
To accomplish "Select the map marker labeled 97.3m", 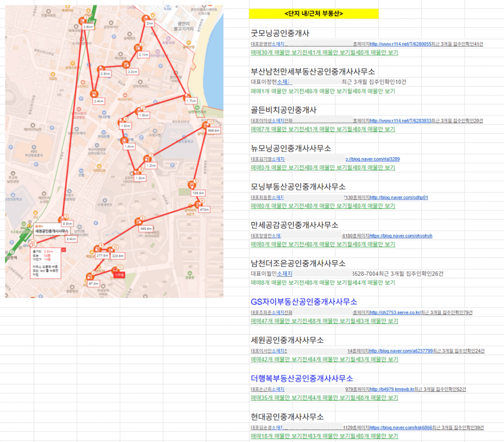I will click(x=90, y=277).
